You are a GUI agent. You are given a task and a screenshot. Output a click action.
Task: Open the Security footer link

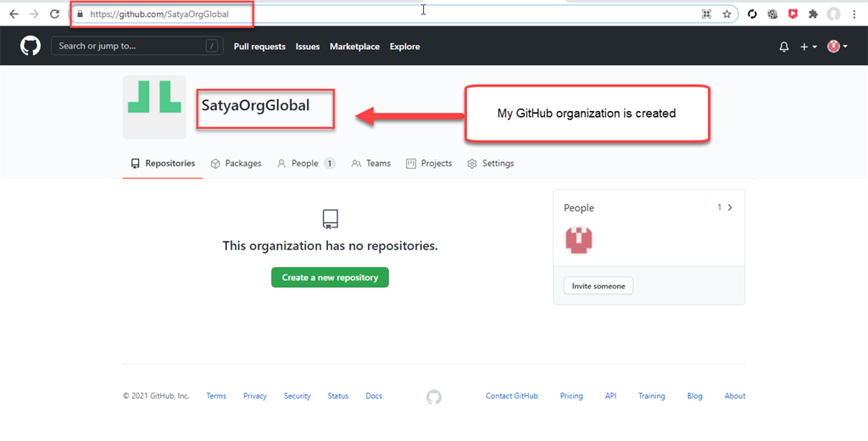point(298,395)
